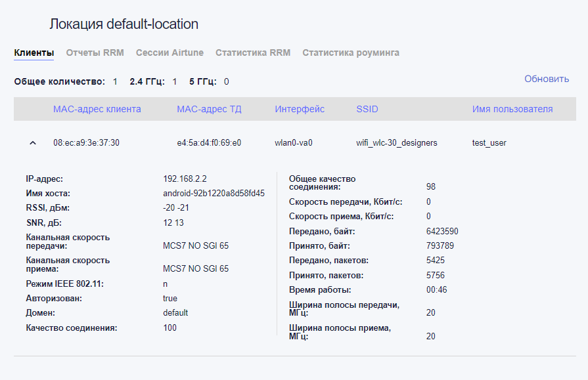This screenshot has height=380, width=588.
Task: Sort by Имя пользователя column header
Action: 512,109
